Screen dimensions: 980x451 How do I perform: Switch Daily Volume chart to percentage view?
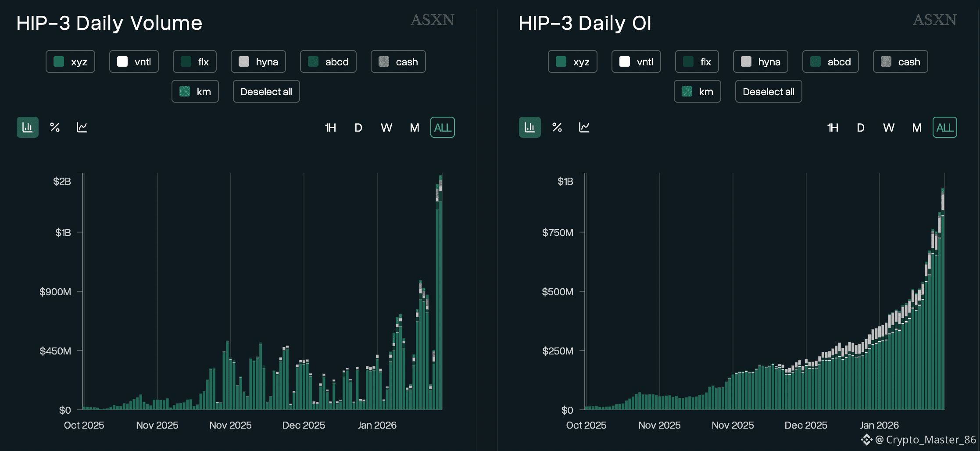pyautogui.click(x=55, y=127)
